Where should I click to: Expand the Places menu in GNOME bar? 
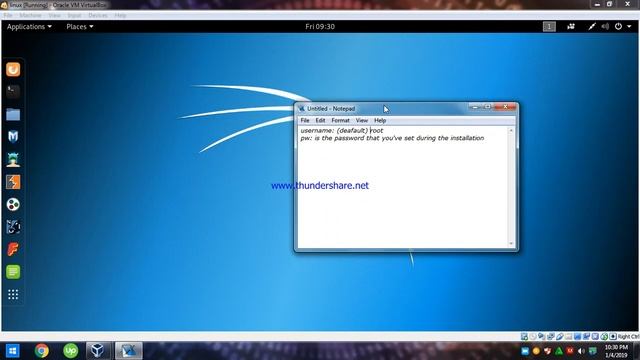click(x=80, y=27)
